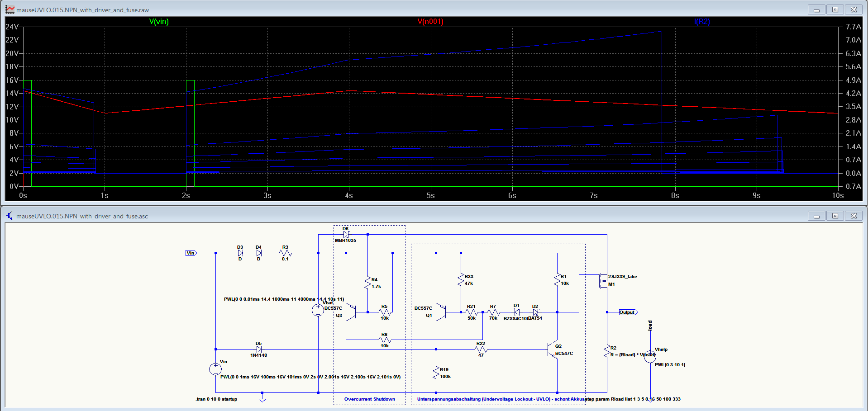This screenshot has width=868, height=411.
Task: Click the waveform window title 'mauseUVLO.015.NPN_with_driver_and_fuse.raw'
Action: (83, 10)
